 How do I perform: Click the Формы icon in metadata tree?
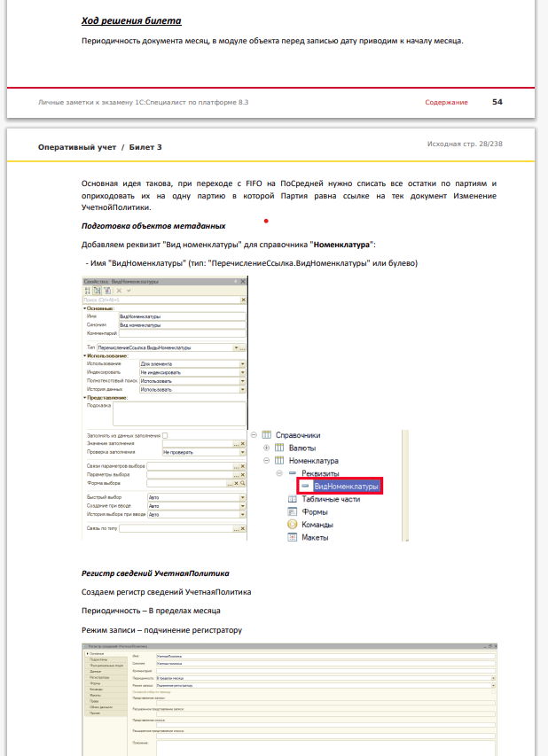point(293,511)
